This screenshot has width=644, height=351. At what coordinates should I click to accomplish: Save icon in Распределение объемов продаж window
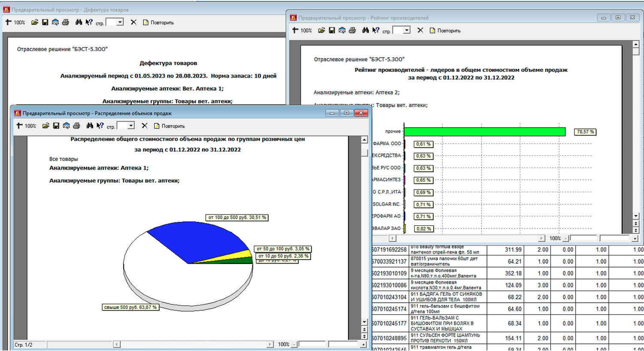56,126
